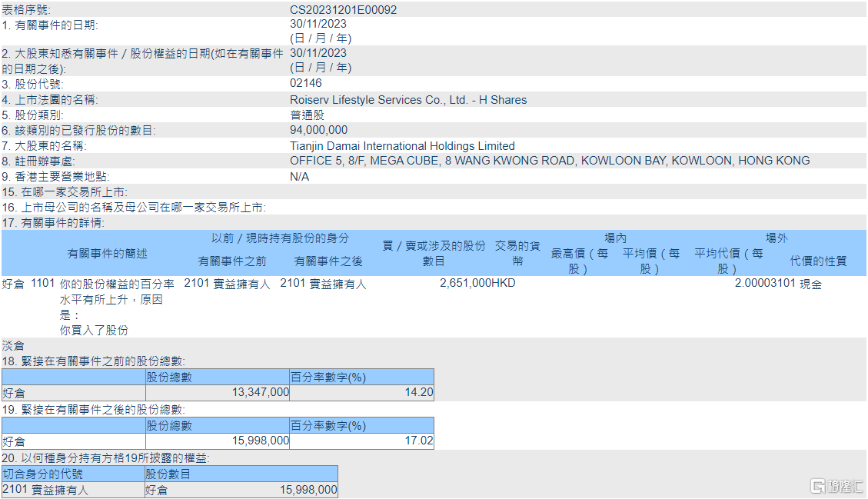868x499 pixels.
Task: Select currency value HKD
Action: (504, 283)
